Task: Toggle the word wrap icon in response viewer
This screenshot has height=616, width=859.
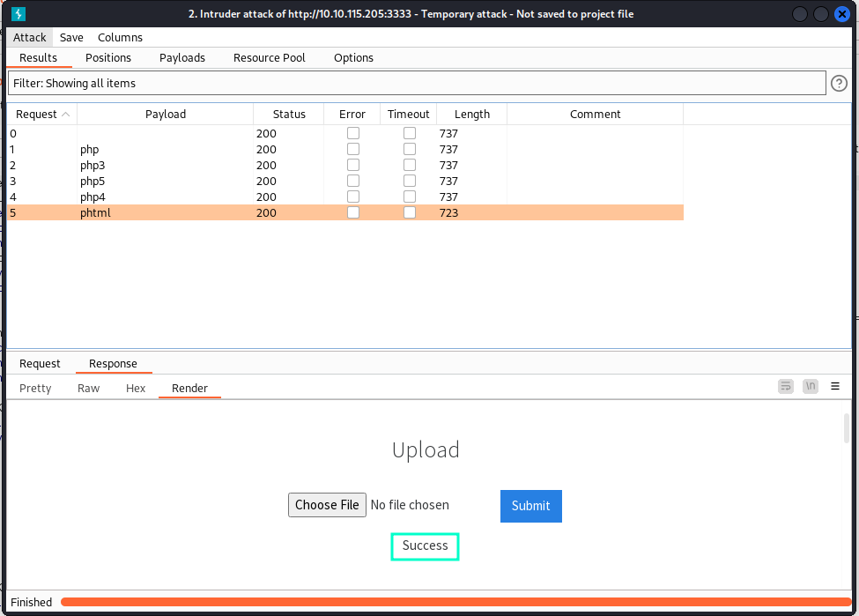Action: [x=786, y=386]
